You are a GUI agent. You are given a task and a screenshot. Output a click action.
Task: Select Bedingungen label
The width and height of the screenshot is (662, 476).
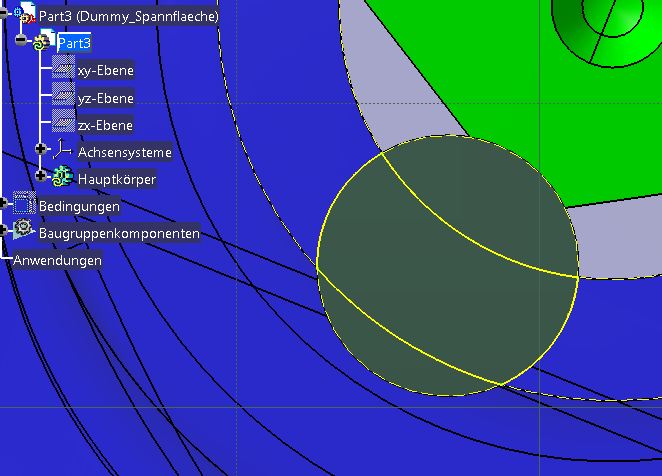tap(79, 206)
